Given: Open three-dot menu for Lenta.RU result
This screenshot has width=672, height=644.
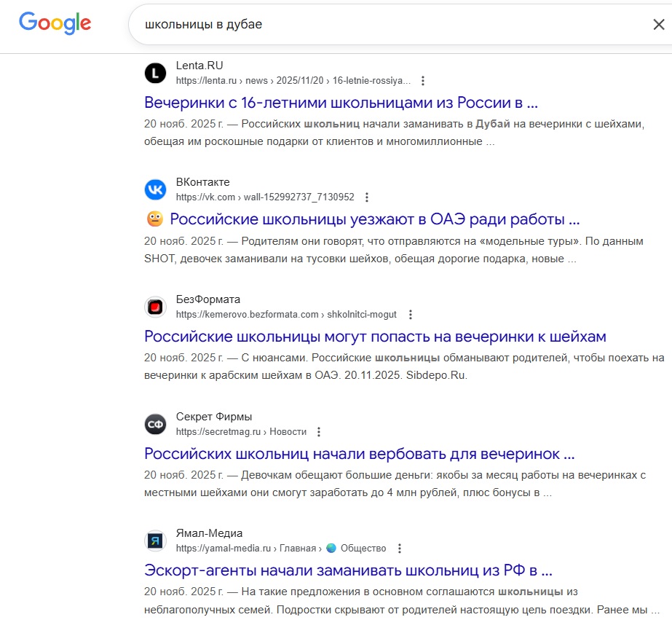Looking at the screenshot, I should 422,81.
